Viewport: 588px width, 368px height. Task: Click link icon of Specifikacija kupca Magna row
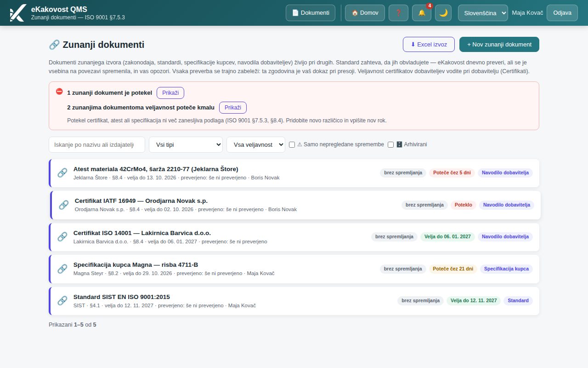tap(62, 269)
